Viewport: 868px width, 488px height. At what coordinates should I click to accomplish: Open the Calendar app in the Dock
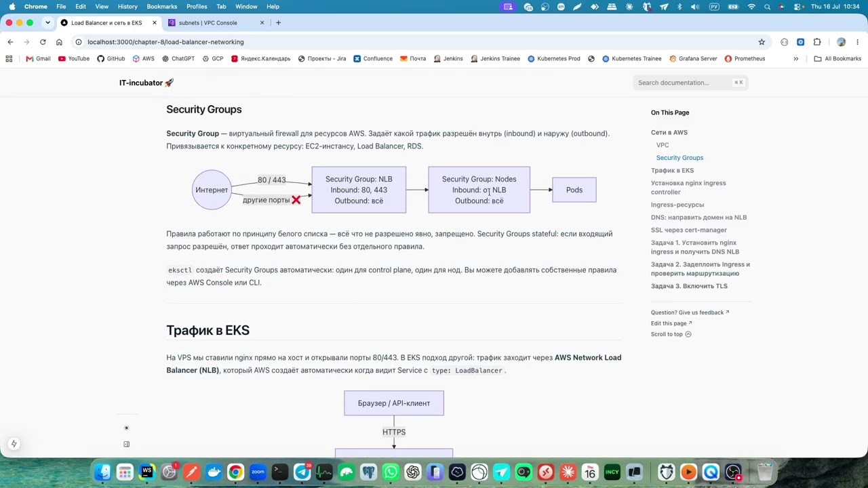tap(590, 472)
